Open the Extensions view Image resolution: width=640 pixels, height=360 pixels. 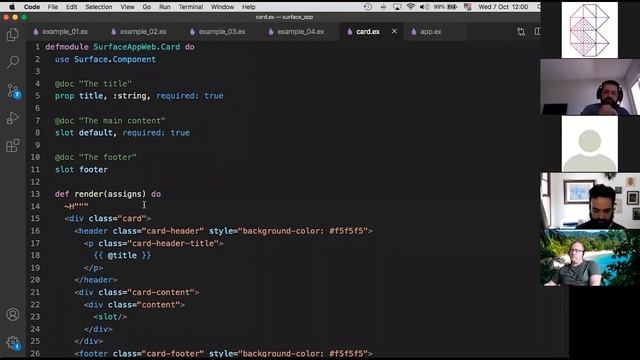coord(13,145)
